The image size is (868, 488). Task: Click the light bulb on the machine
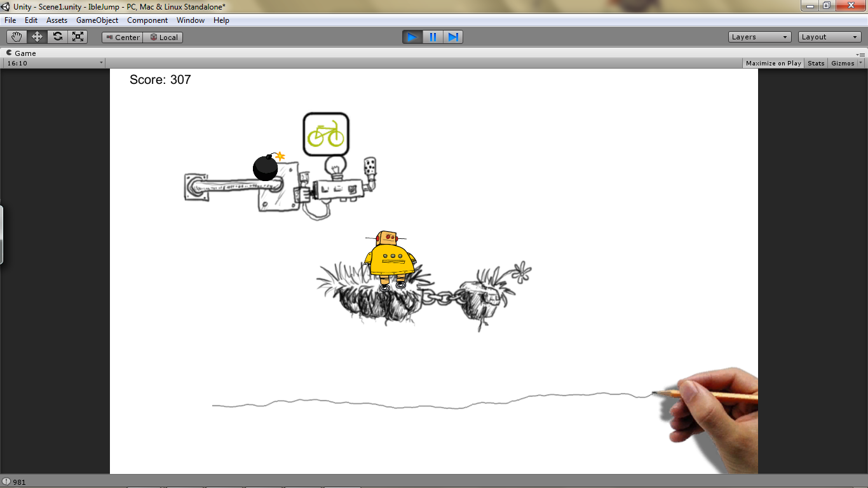(335, 167)
